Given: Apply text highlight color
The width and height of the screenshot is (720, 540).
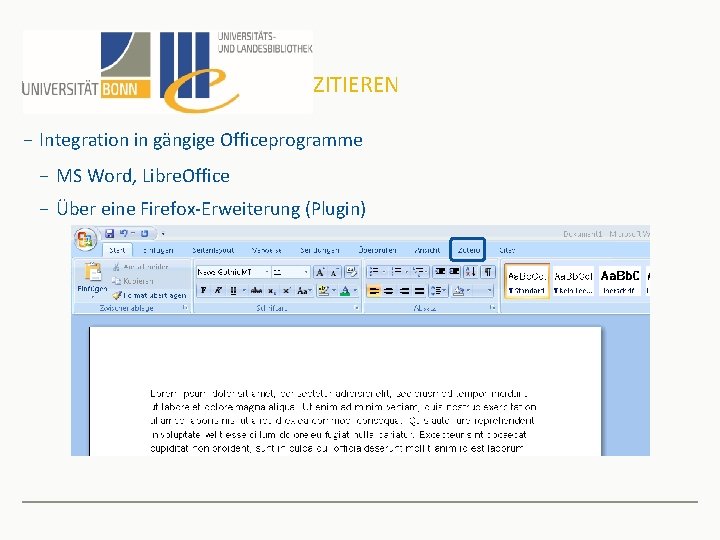Looking at the screenshot, I should pos(324,291).
